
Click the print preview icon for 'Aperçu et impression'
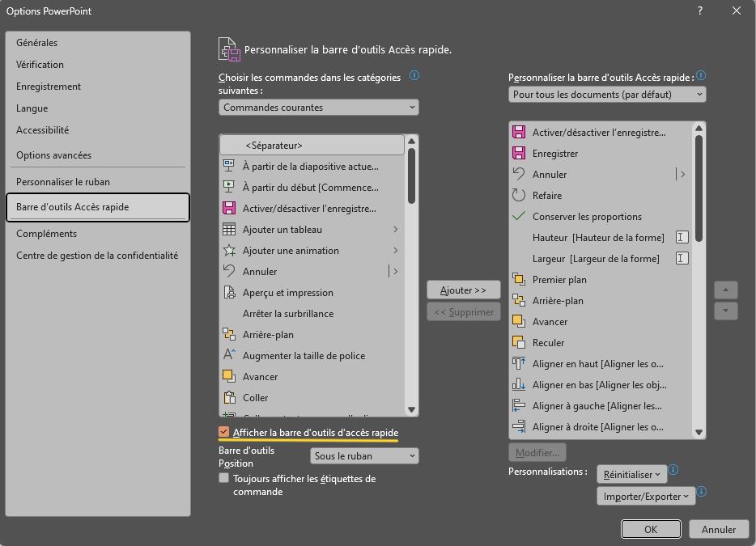click(228, 293)
